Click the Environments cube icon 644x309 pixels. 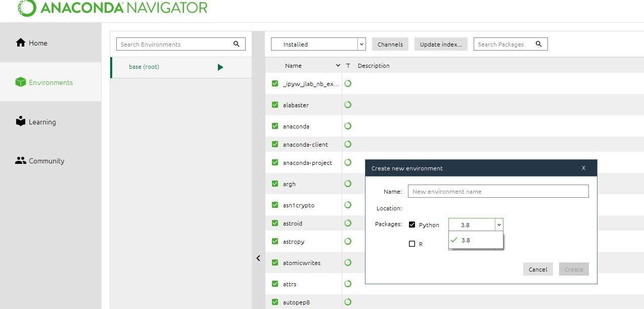pyautogui.click(x=21, y=82)
